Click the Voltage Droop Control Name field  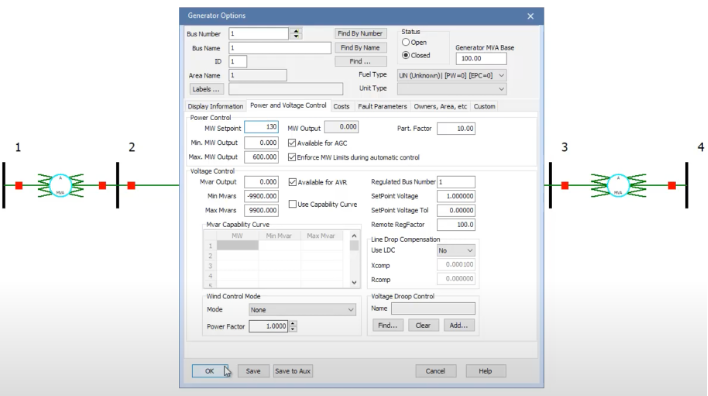[433, 308]
